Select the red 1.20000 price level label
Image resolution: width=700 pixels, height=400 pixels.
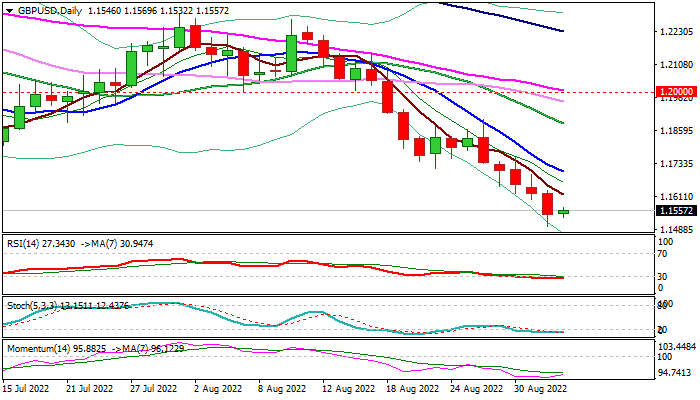676,92
